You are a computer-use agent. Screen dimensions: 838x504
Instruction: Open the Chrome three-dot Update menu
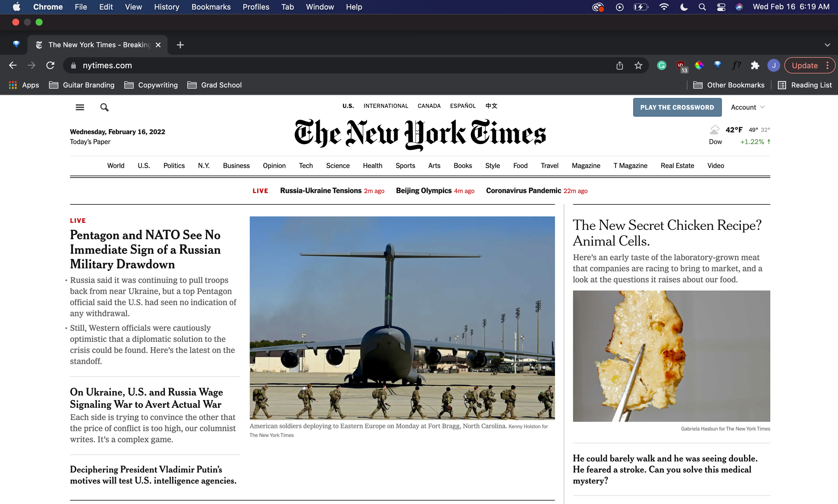tap(828, 65)
